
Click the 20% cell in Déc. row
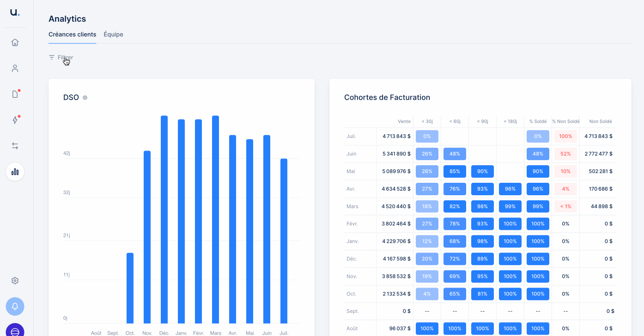427,259
